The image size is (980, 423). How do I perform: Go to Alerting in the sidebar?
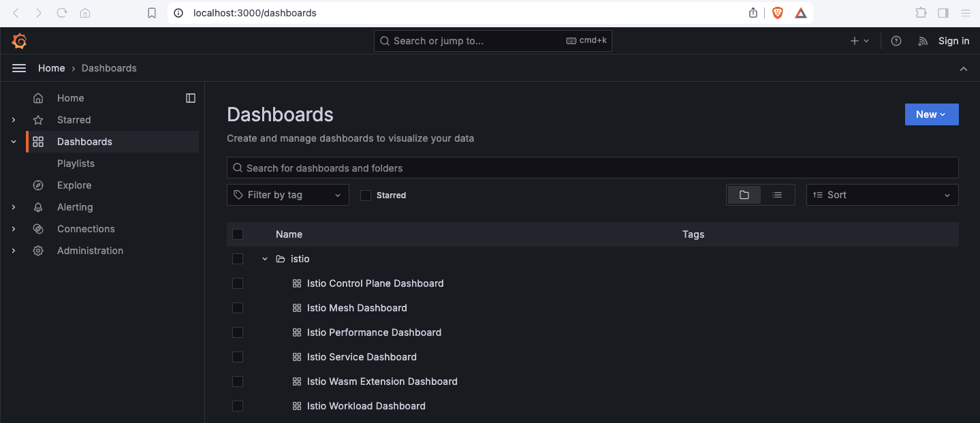coord(75,207)
